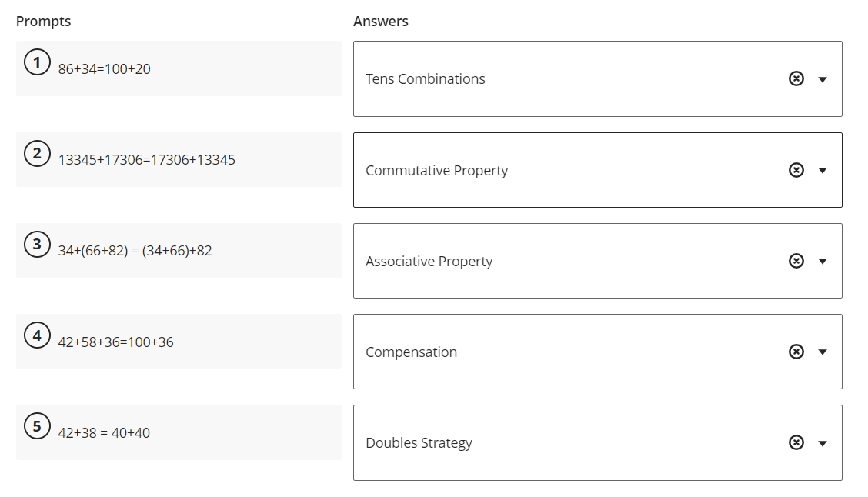This screenshot has height=497, width=868.
Task: Clear the Tens Combinations answer selection
Action: coord(796,78)
